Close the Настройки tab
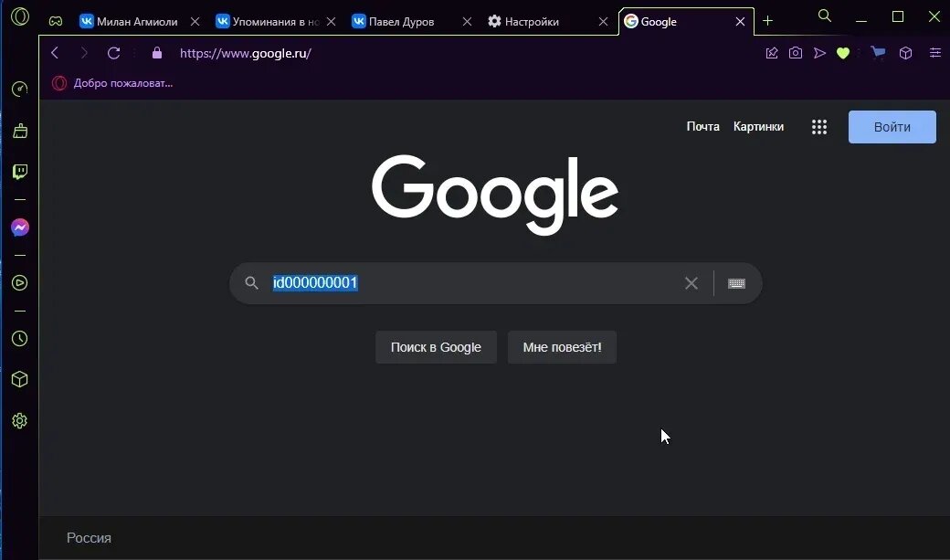The image size is (950, 560). [x=604, y=21]
